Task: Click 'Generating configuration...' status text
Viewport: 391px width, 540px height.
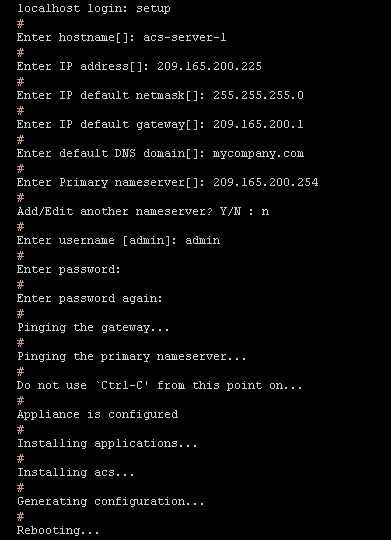Action: (111, 501)
